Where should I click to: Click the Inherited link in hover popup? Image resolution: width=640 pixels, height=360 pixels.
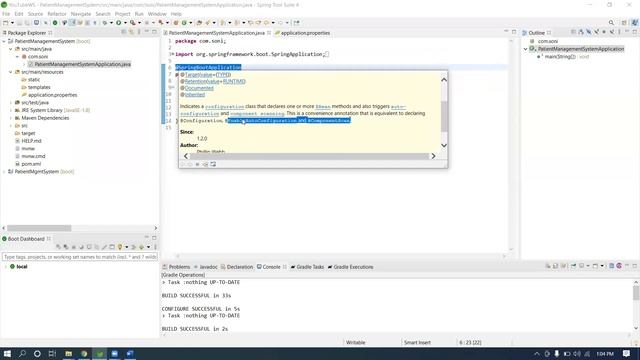tap(195, 94)
